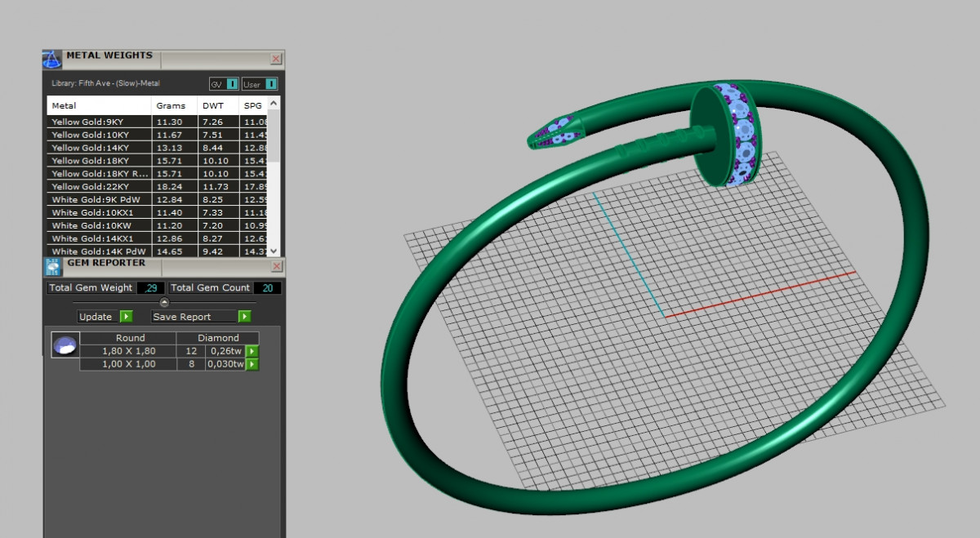Click the metal list scrollbar up arrow
Viewport: 980px width, 538px height.
[274, 102]
